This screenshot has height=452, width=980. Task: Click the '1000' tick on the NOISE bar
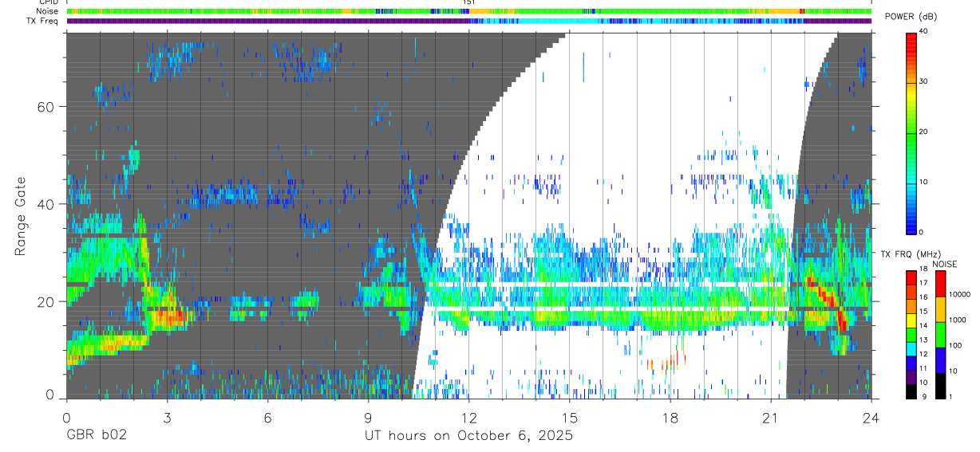pos(958,320)
